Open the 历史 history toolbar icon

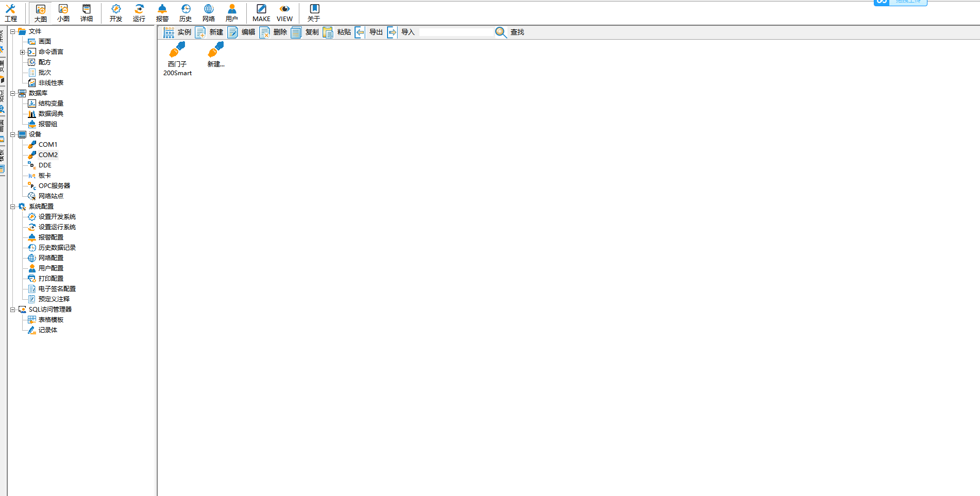click(x=185, y=13)
